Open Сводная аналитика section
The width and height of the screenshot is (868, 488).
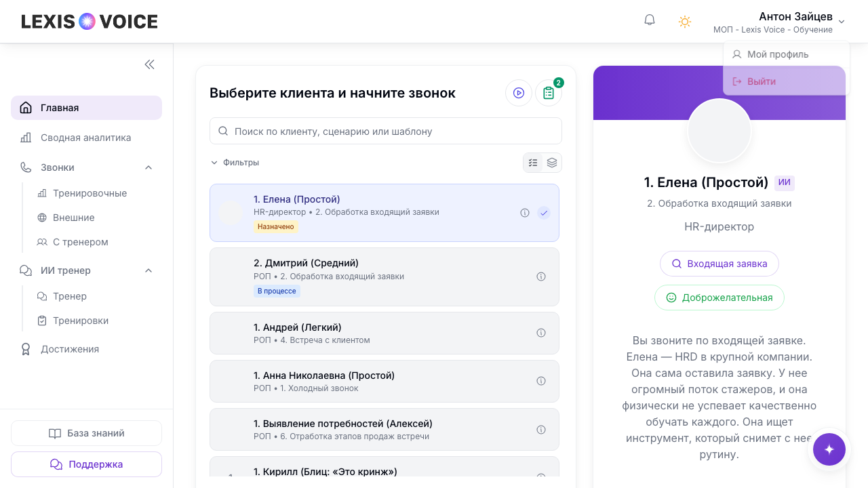86,138
